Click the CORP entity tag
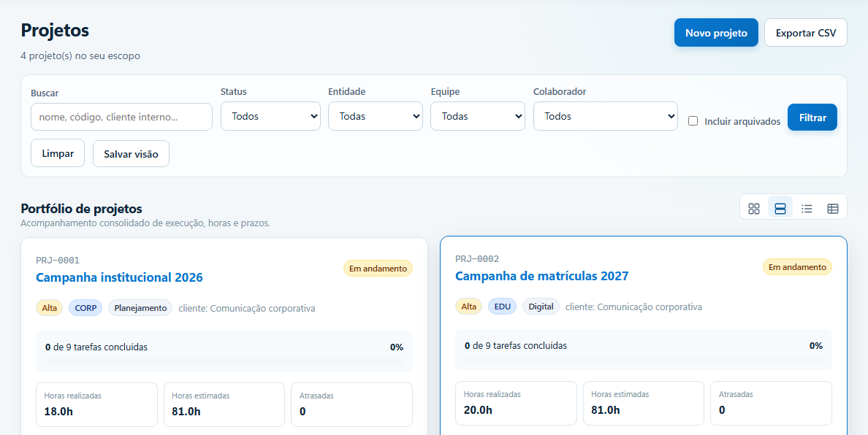 point(85,308)
